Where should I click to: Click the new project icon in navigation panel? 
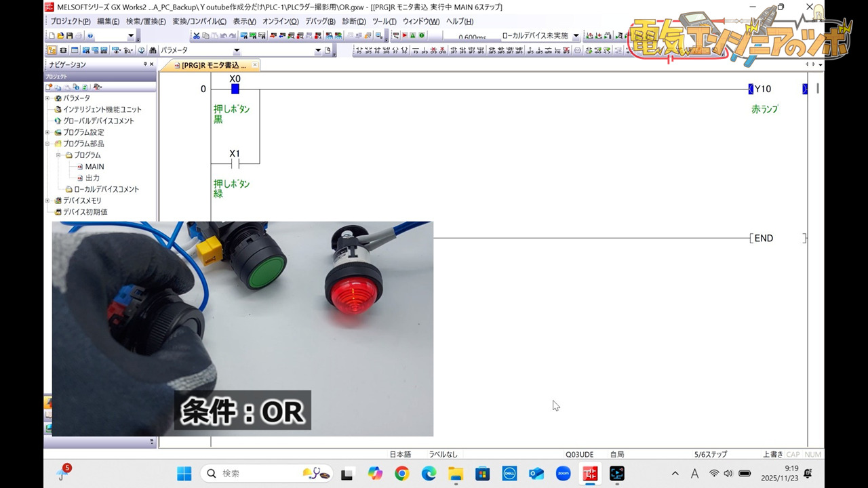[x=50, y=87]
